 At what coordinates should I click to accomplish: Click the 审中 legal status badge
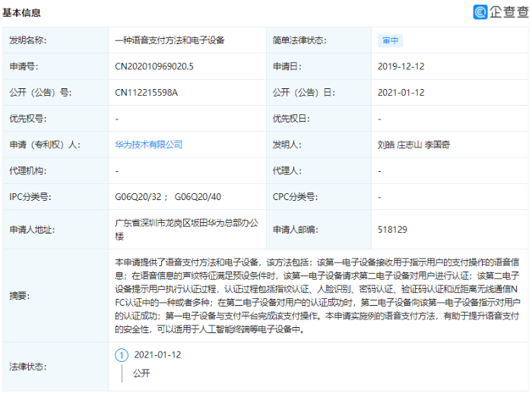click(x=390, y=41)
